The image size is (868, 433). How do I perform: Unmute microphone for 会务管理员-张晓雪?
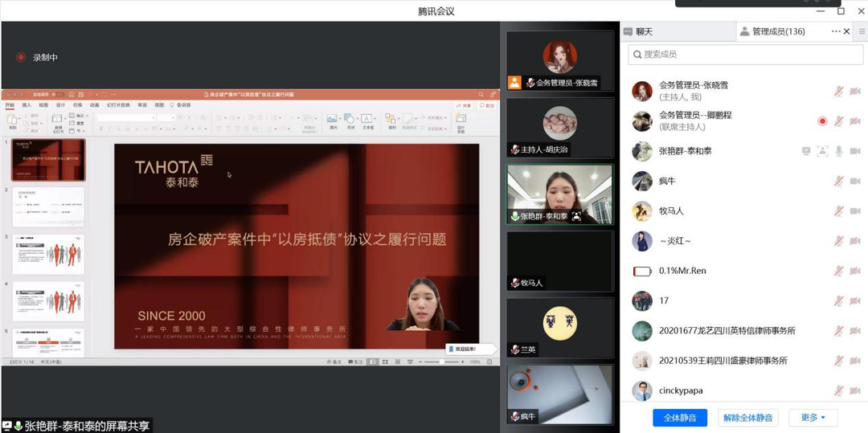click(839, 92)
